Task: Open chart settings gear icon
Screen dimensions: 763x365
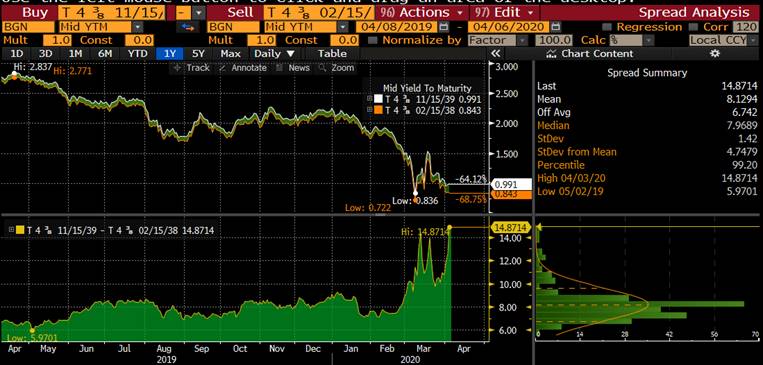Action: point(714,54)
